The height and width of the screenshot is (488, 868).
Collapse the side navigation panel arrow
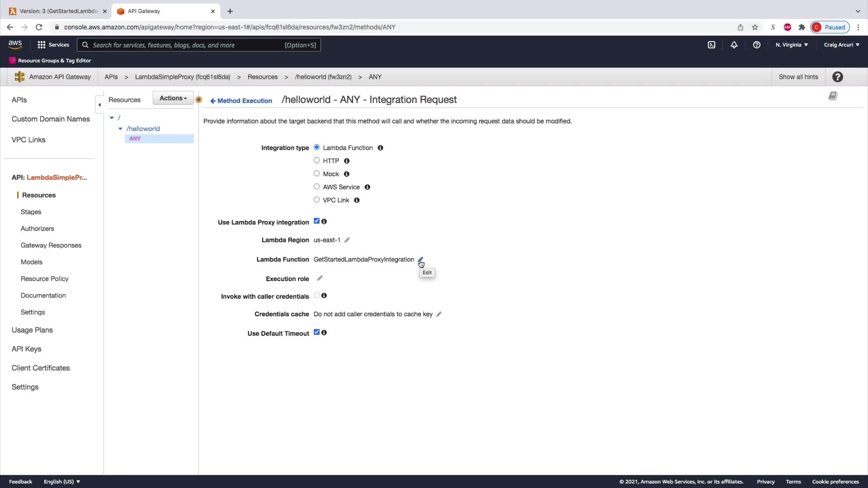(99, 104)
